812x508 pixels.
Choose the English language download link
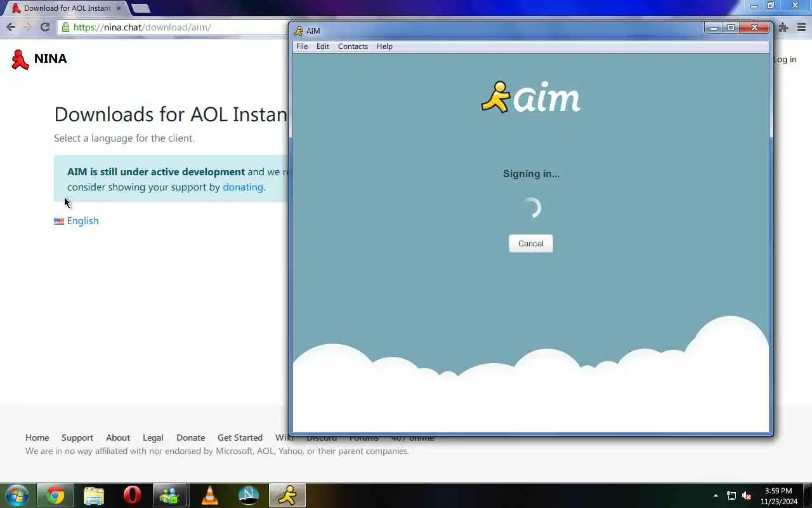pyautogui.click(x=82, y=221)
